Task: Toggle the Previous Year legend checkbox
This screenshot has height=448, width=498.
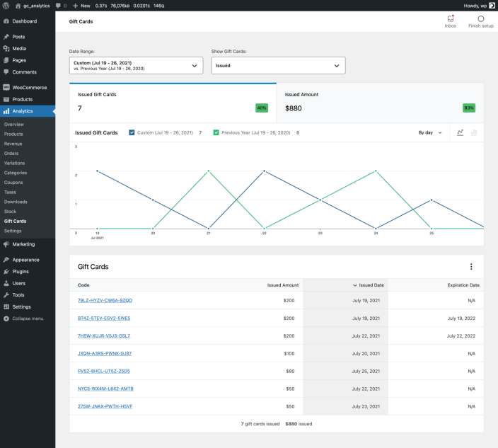Action: [x=216, y=132]
